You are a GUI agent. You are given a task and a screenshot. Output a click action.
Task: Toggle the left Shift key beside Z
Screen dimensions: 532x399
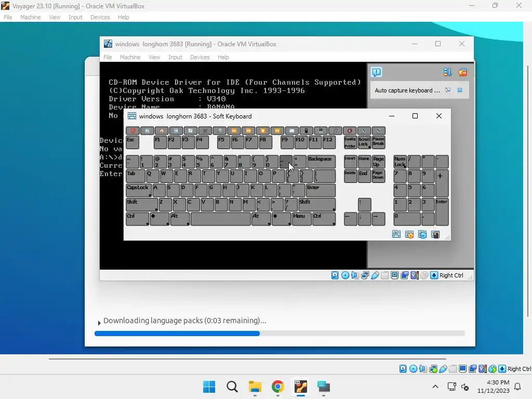coord(142,205)
